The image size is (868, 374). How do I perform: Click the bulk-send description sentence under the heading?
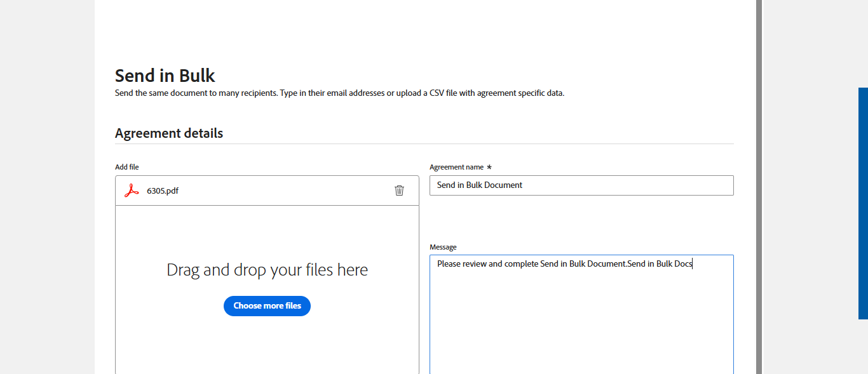(339, 93)
